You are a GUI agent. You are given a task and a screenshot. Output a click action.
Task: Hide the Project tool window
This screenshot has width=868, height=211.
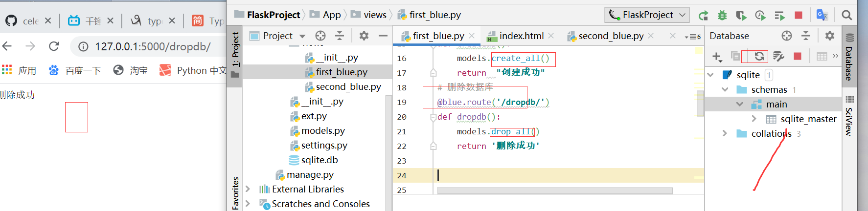click(x=383, y=36)
